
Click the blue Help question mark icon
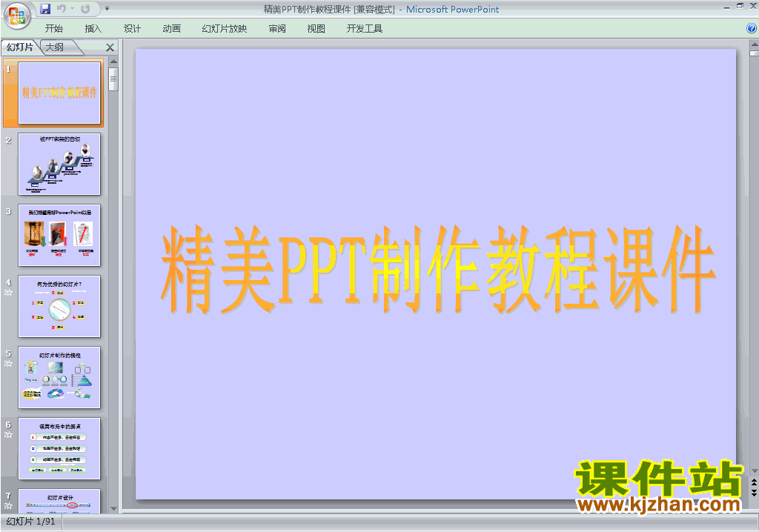click(x=752, y=29)
